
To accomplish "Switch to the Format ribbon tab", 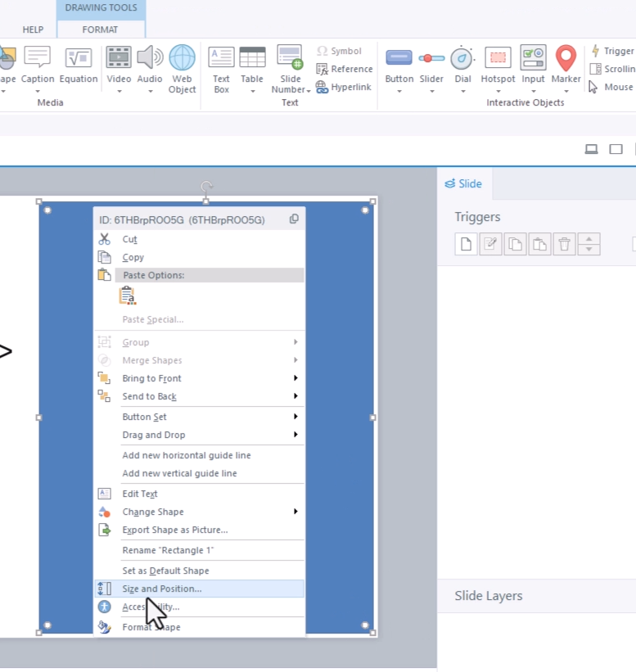I will click(100, 29).
